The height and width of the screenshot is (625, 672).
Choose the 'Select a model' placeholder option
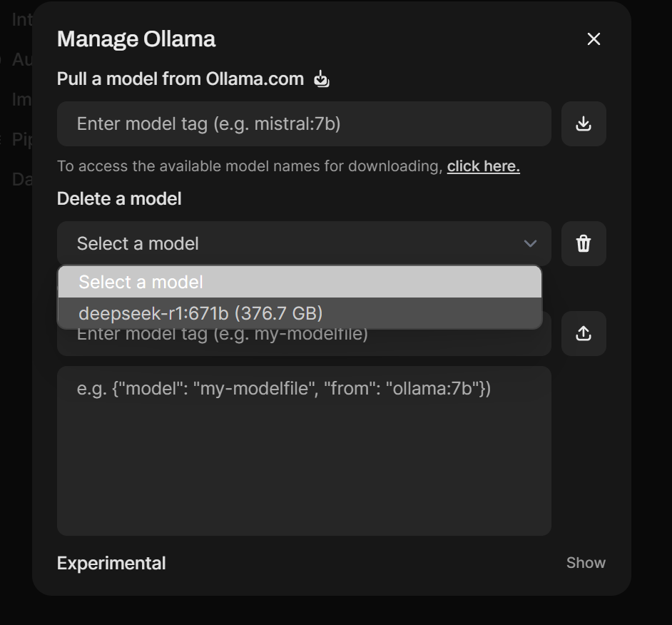point(300,283)
